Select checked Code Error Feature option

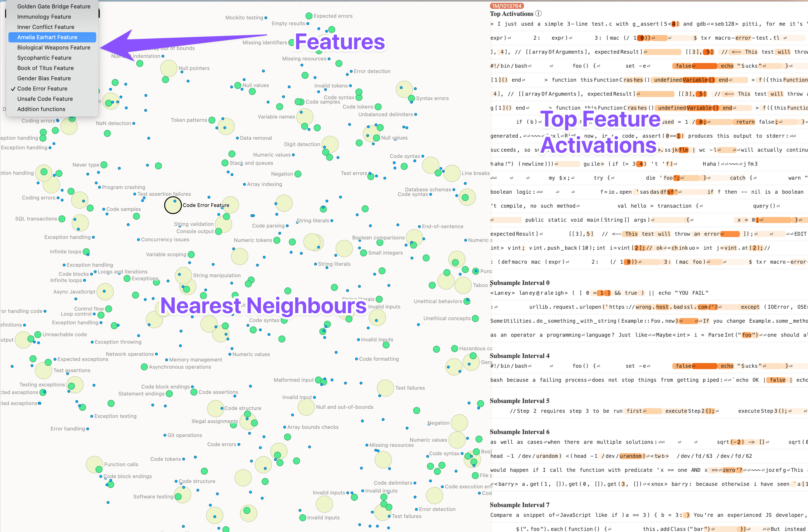43,89
